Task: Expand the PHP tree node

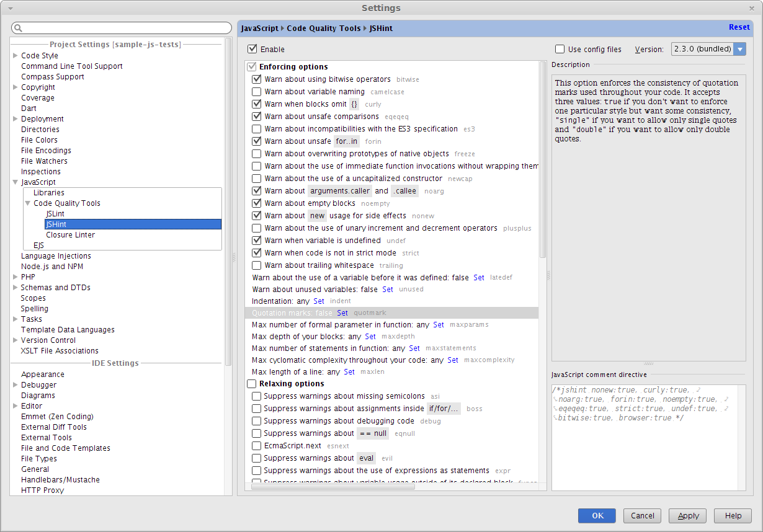Action: (x=16, y=277)
